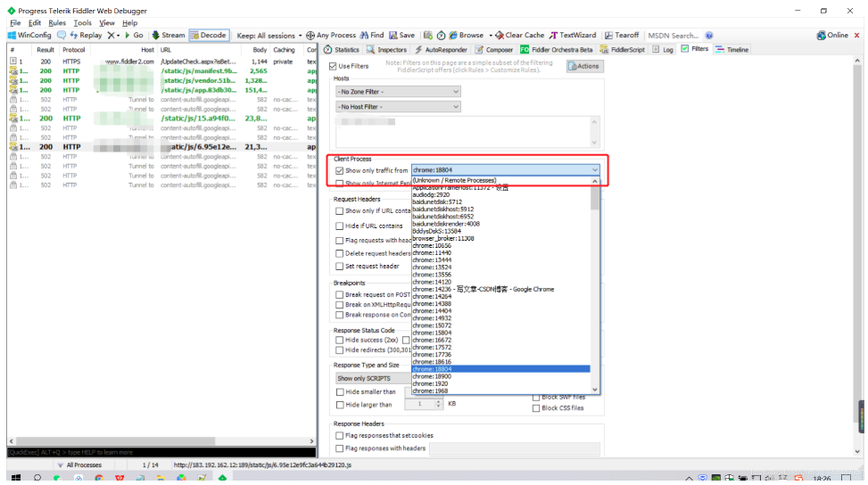Open the Keep: All sessions dropdown
Viewport: 868px width, 485px height.
pyautogui.click(x=269, y=36)
